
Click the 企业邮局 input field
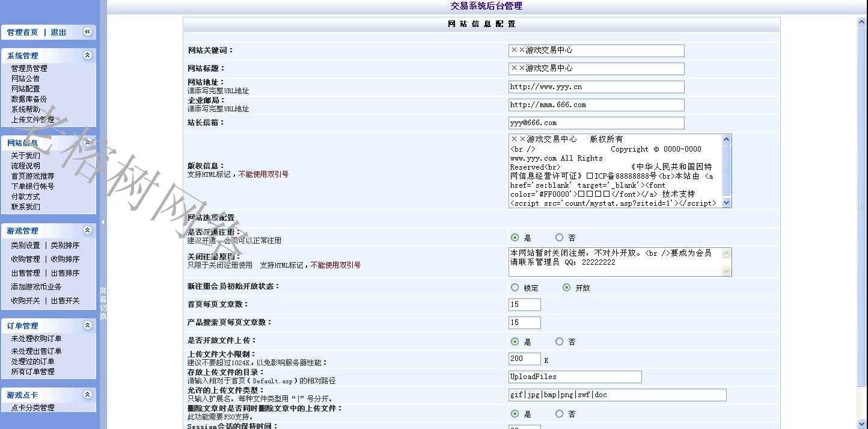pos(596,105)
